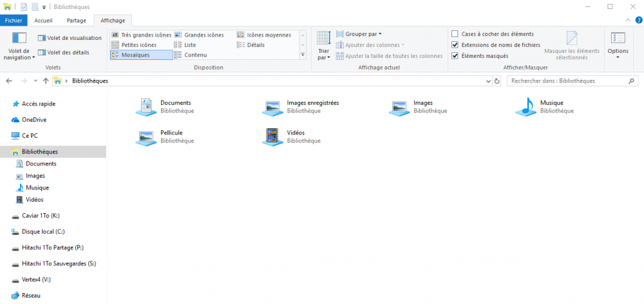Viewport: 644px width, 304px height.
Task: Open Hitachi 1To Sauvegardes (S:) drive
Action: (x=59, y=263)
